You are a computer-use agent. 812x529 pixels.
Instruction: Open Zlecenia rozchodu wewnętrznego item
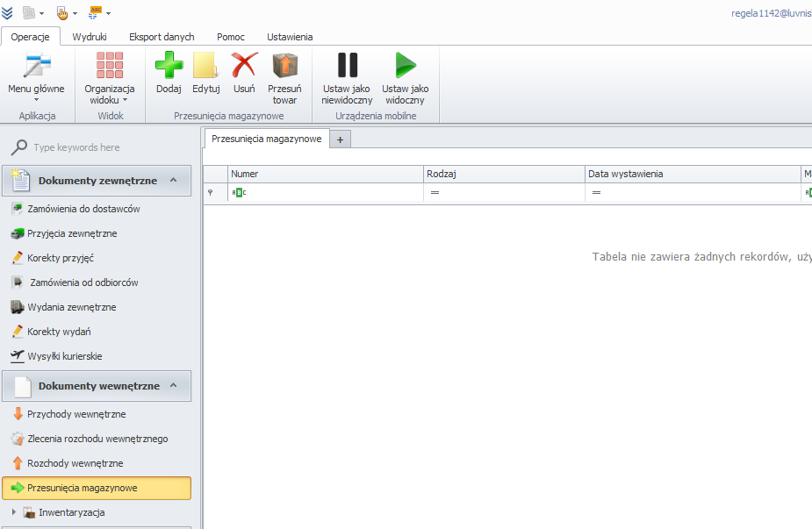(x=97, y=439)
